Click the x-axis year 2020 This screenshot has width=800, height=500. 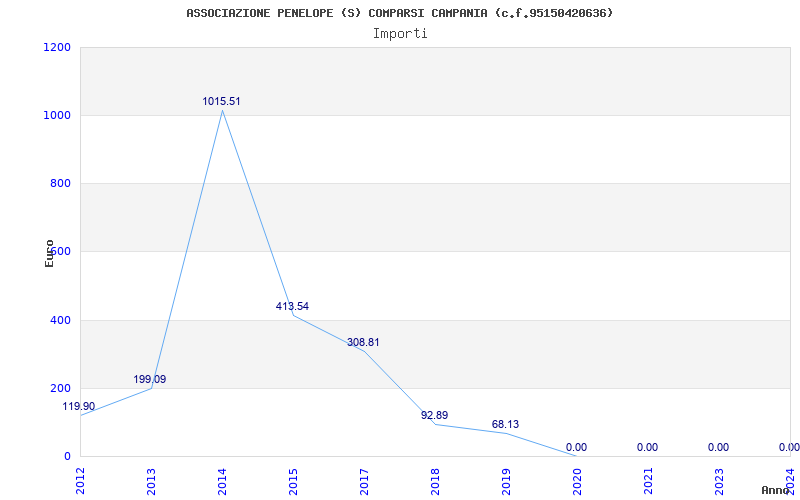coord(577,482)
